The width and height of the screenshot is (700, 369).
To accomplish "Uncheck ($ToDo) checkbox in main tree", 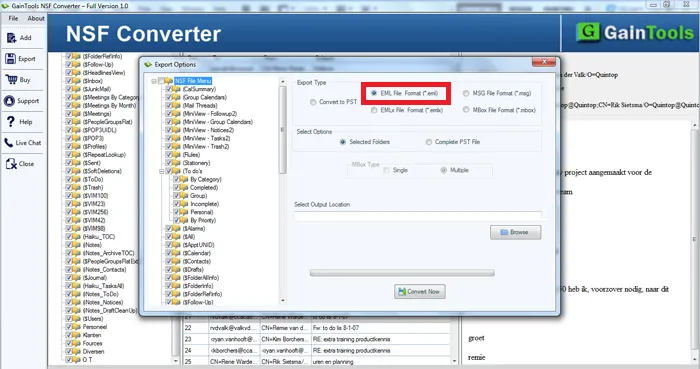I will (69, 179).
